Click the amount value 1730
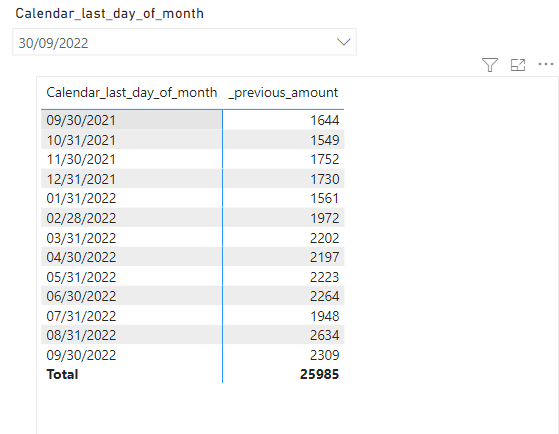The width and height of the screenshot is (559, 434). (324, 179)
